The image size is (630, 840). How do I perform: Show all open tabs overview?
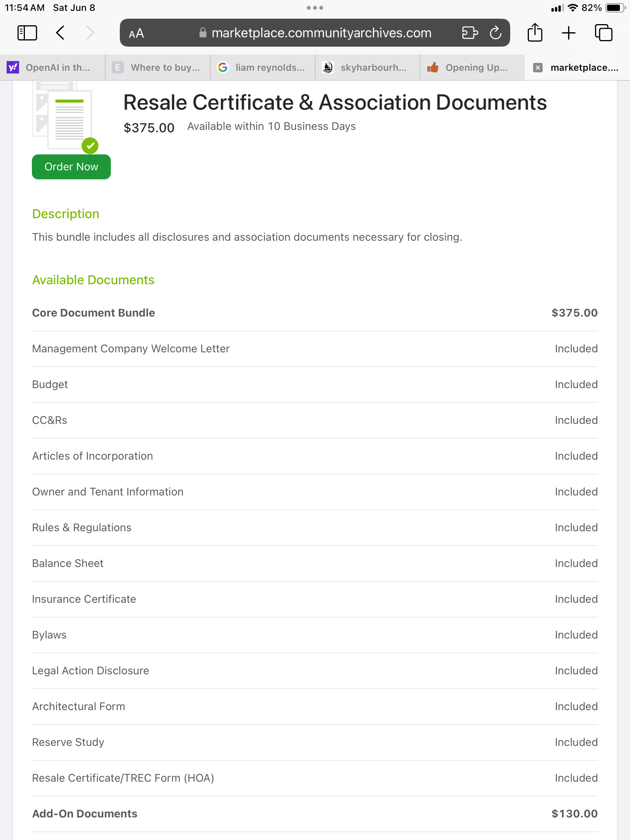603,33
